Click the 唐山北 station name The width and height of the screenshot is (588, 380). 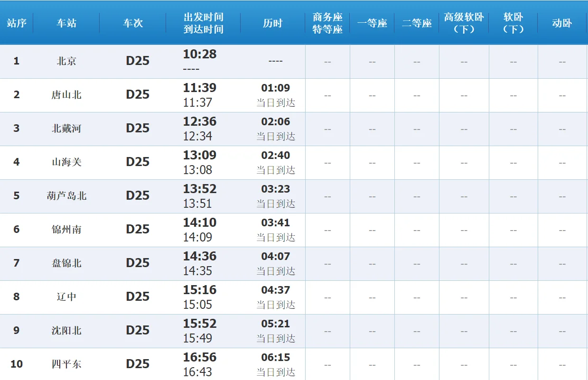(x=66, y=95)
